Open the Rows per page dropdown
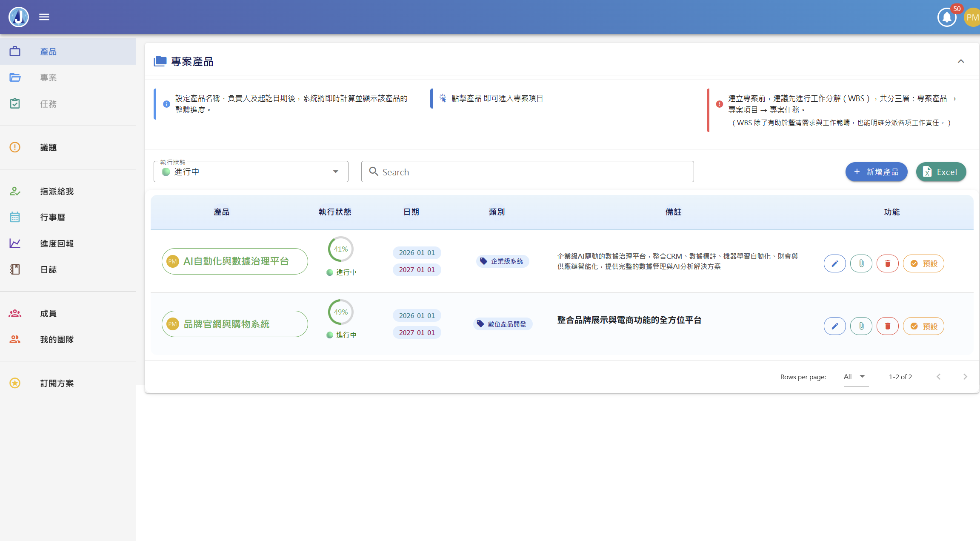Viewport: 980px width, 541px height. 855,377
